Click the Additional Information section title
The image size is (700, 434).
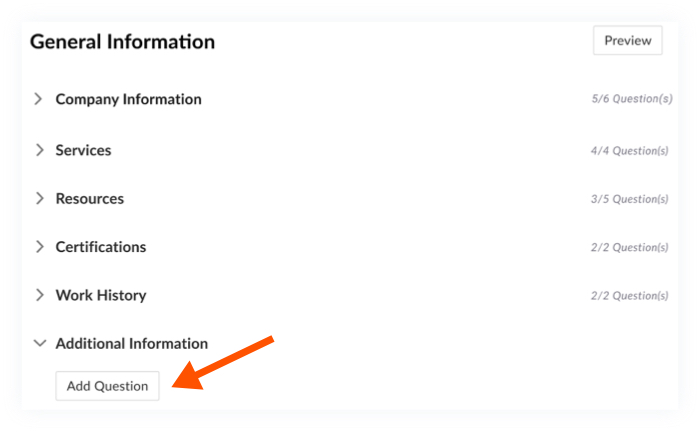132,343
